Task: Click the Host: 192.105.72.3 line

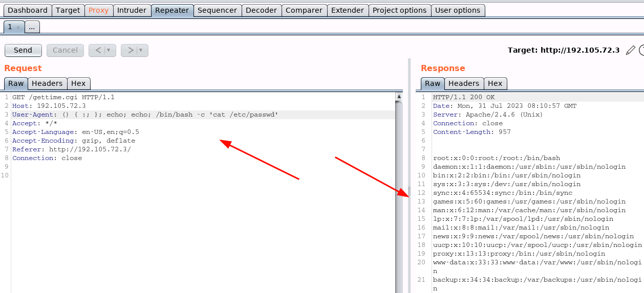Action: point(49,106)
